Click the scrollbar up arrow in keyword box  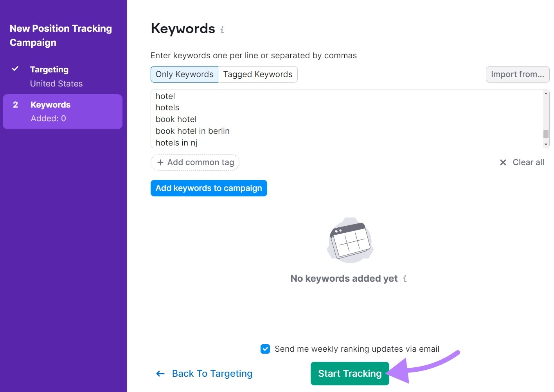pyautogui.click(x=545, y=94)
